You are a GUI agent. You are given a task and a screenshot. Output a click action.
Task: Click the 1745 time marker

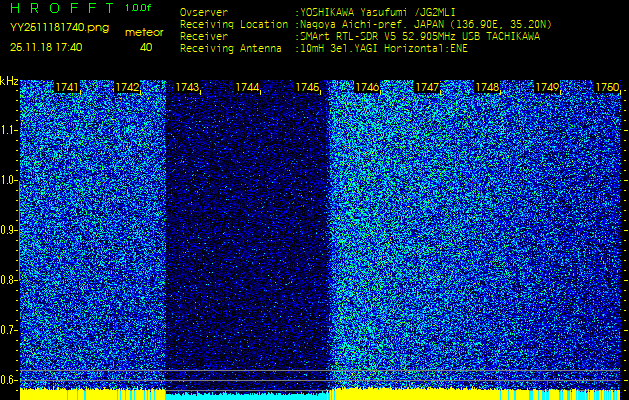(308, 87)
